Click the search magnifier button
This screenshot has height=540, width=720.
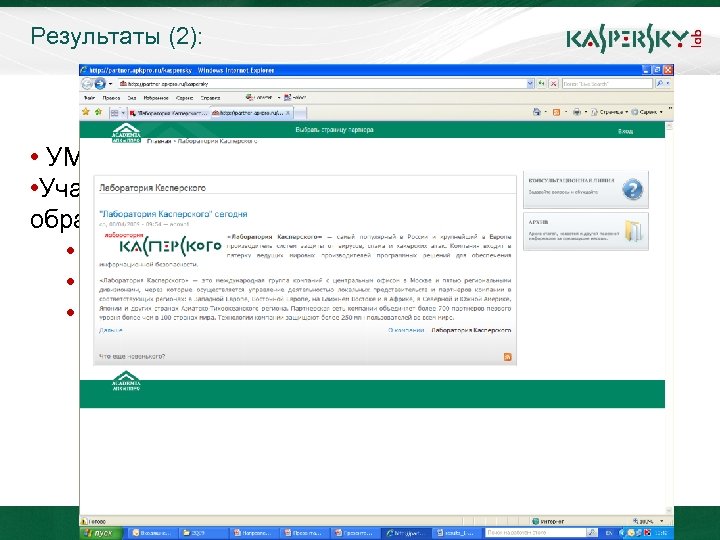click(x=659, y=84)
